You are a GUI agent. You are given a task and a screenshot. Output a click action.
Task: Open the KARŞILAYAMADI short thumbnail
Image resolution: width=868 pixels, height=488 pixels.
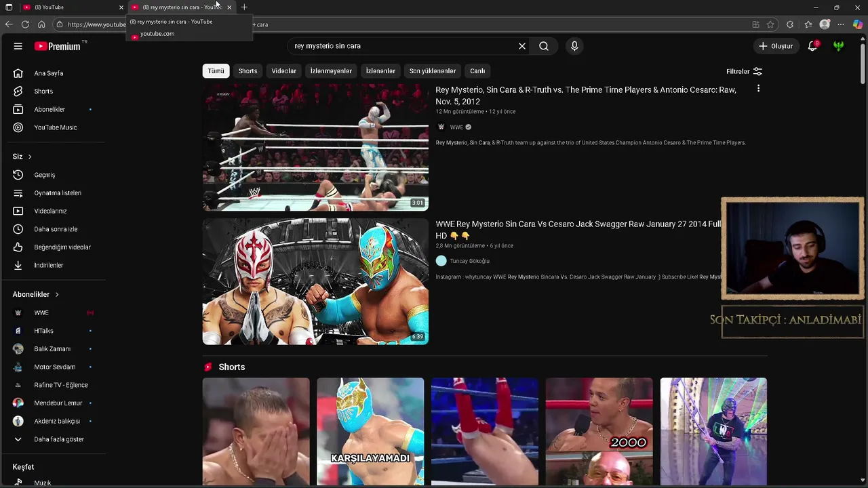370,432
